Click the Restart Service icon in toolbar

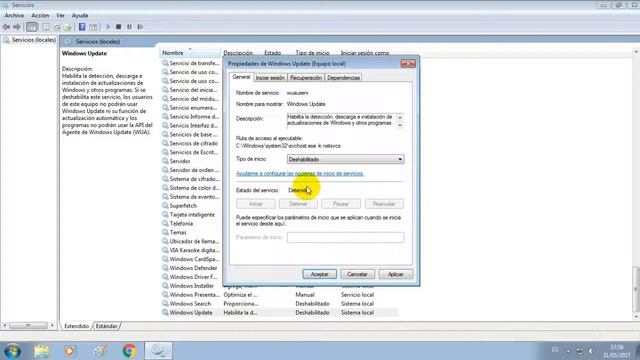click(x=140, y=27)
